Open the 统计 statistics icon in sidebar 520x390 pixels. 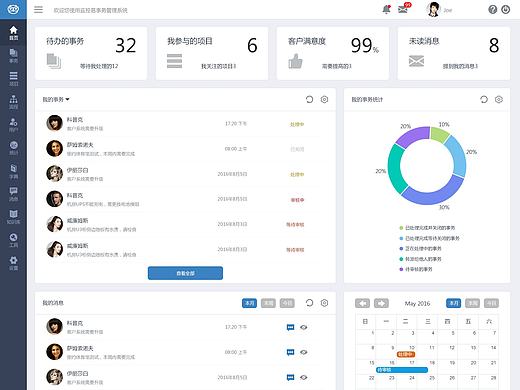point(13,148)
